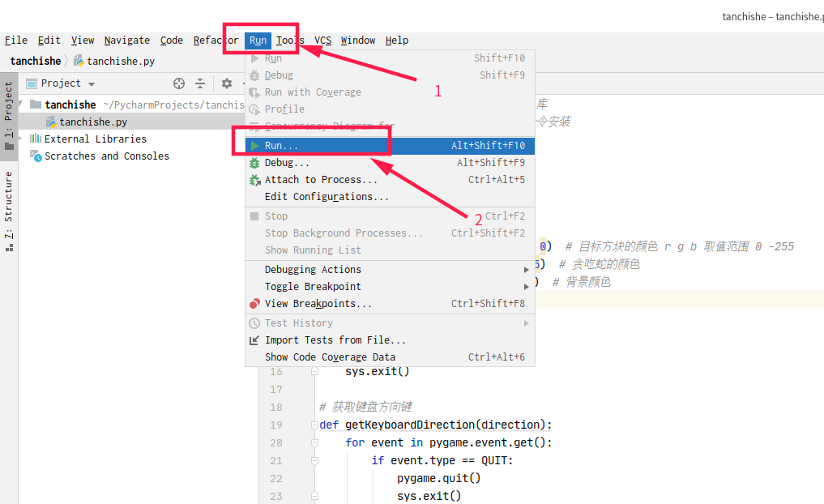Collapse the tanchishe project folder
This screenshot has height=504, width=824.
[20, 104]
